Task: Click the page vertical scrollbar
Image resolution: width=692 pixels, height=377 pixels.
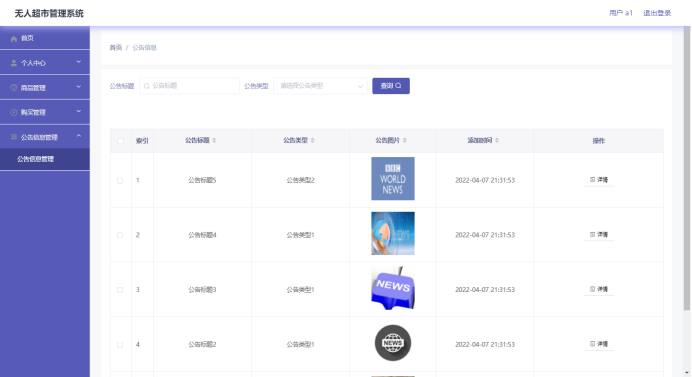Action: click(x=687, y=168)
